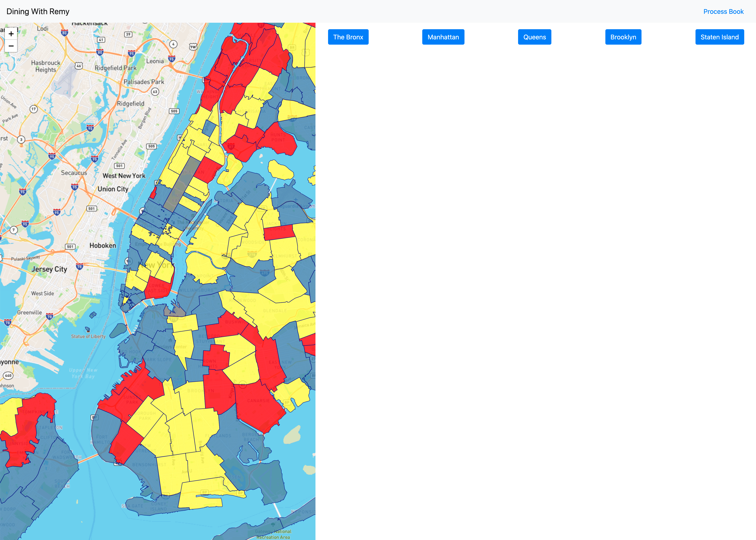The height and width of the screenshot is (540, 756).
Task: Expand The Bronx neighborhood data view
Action: click(349, 37)
